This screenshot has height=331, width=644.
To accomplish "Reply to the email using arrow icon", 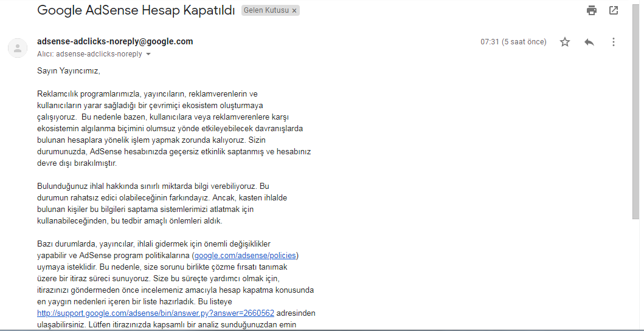I will 589,42.
